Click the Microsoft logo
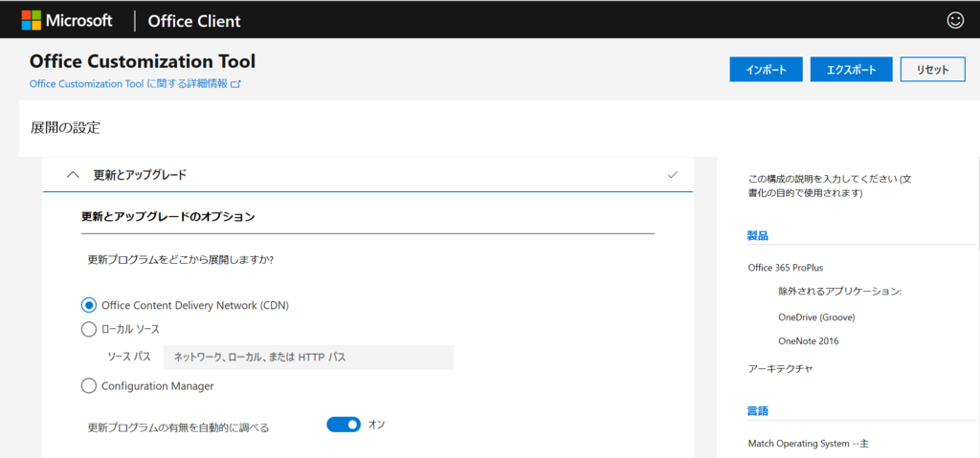The height and width of the screenshot is (458, 980). pyautogui.click(x=67, y=20)
